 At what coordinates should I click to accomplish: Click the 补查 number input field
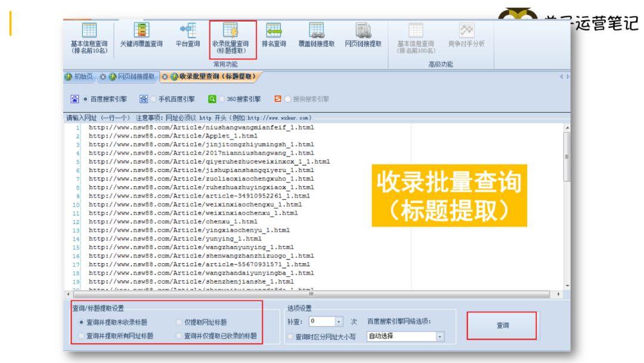coord(323,321)
